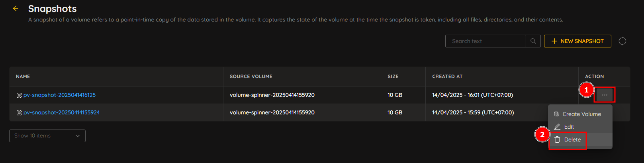Click the snapshot icon beside pv-snapshot-20250414155924
This screenshot has height=163, width=644.
pyautogui.click(x=19, y=113)
